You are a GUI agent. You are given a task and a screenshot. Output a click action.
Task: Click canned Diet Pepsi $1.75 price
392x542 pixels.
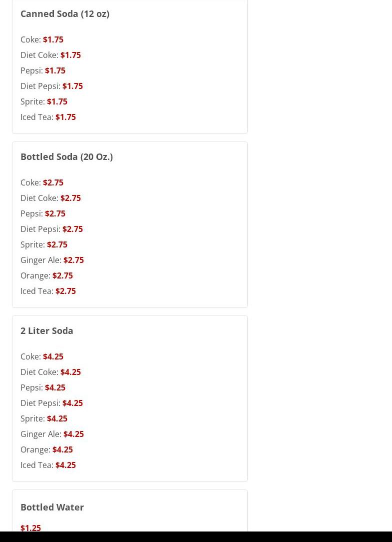coord(72,86)
